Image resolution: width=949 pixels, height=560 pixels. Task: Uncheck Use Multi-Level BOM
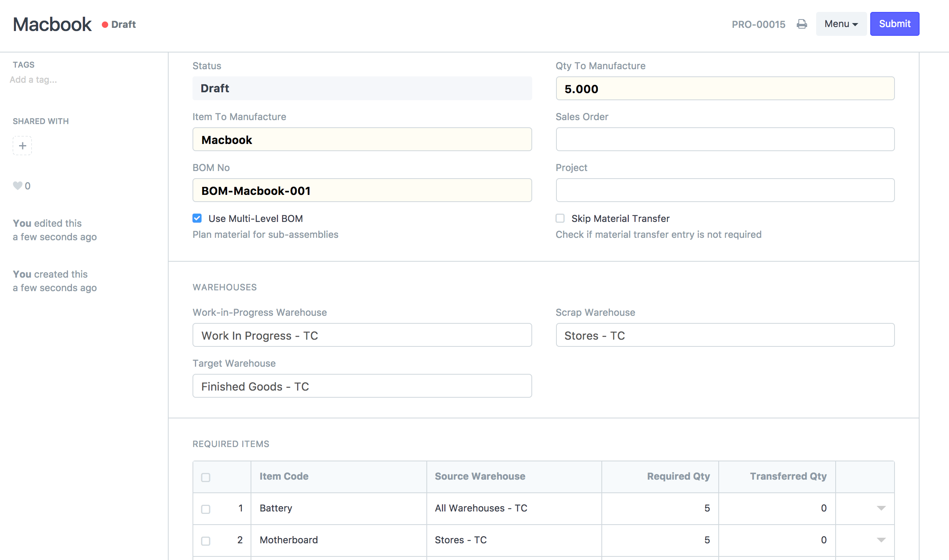click(x=197, y=218)
